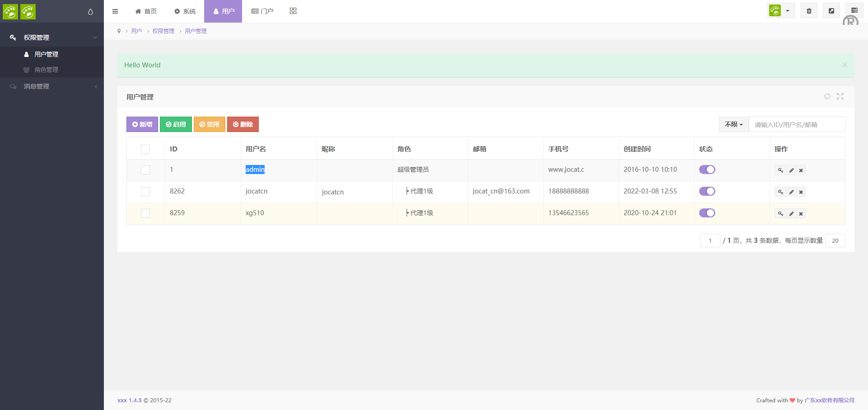
Task: Click the trash icon in top toolbar
Action: point(809,11)
